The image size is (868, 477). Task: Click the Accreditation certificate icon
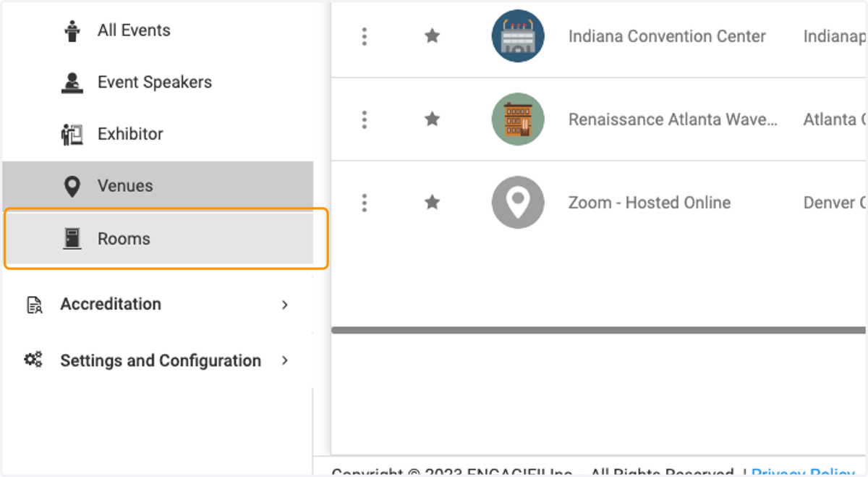coord(34,305)
